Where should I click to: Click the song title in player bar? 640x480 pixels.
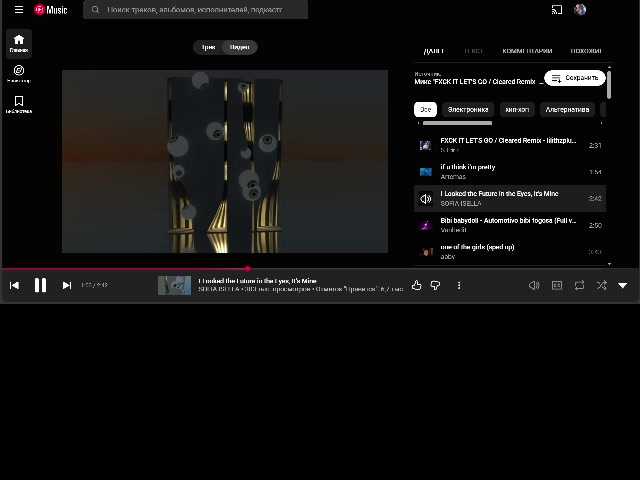[257, 281]
